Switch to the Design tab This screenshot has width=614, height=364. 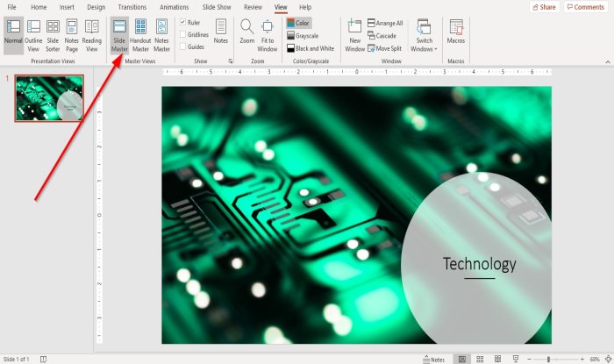pos(96,7)
